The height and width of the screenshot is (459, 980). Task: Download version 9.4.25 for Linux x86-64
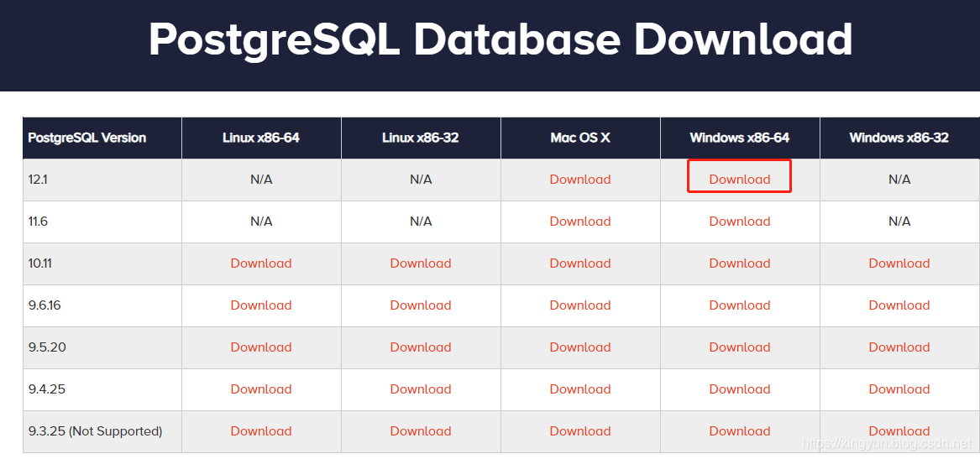(x=261, y=389)
